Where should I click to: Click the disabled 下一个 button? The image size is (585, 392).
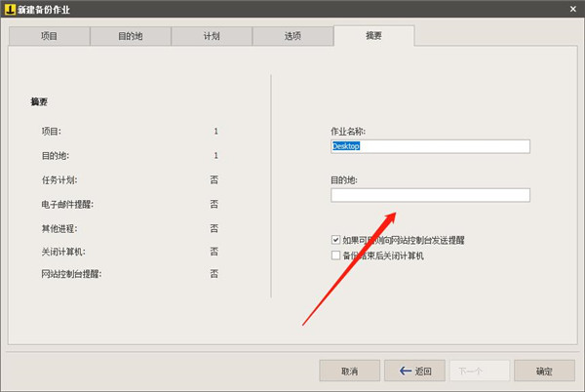[x=480, y=371]
